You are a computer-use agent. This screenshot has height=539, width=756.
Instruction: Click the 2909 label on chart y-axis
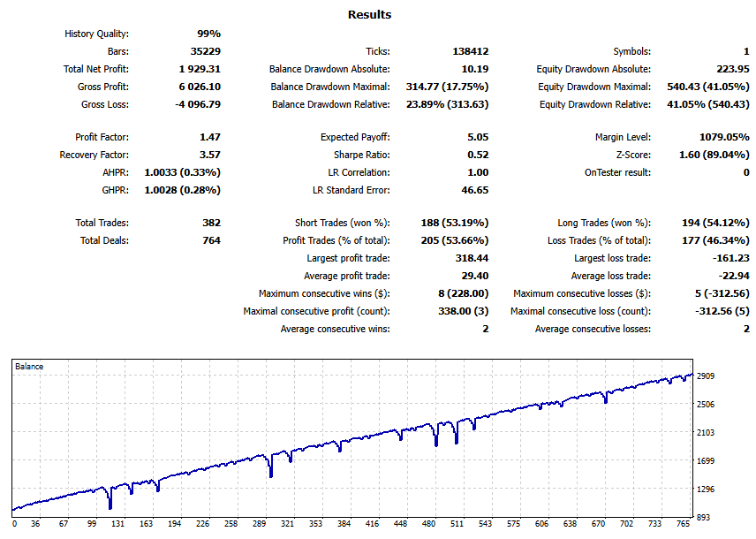pyautogui.click(x=706, y=376)
